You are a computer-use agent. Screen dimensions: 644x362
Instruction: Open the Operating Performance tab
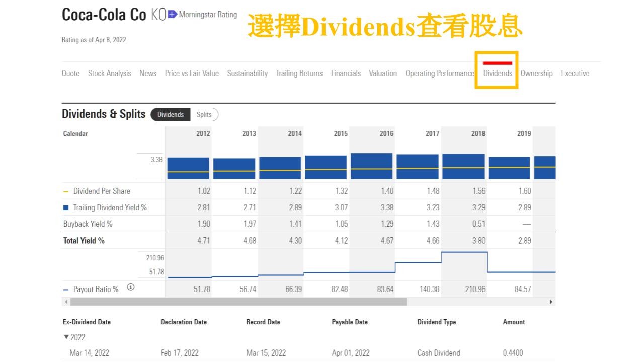coord(440,73)
